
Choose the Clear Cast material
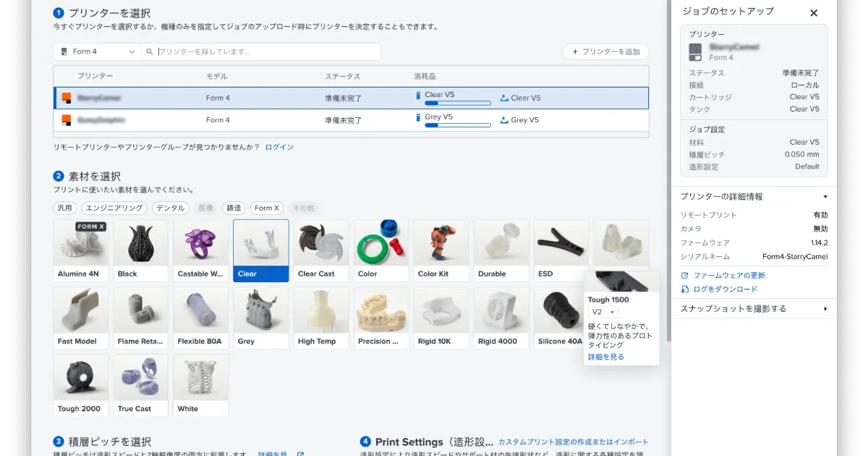[x=321, y=250]
